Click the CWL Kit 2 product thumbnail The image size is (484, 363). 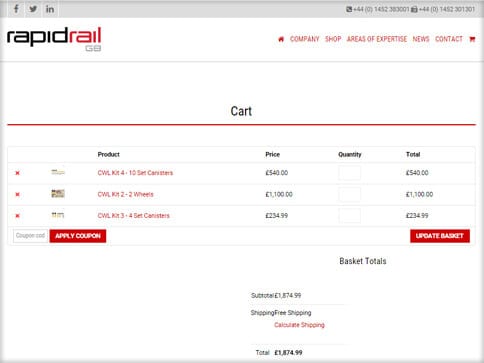[58, 193]
